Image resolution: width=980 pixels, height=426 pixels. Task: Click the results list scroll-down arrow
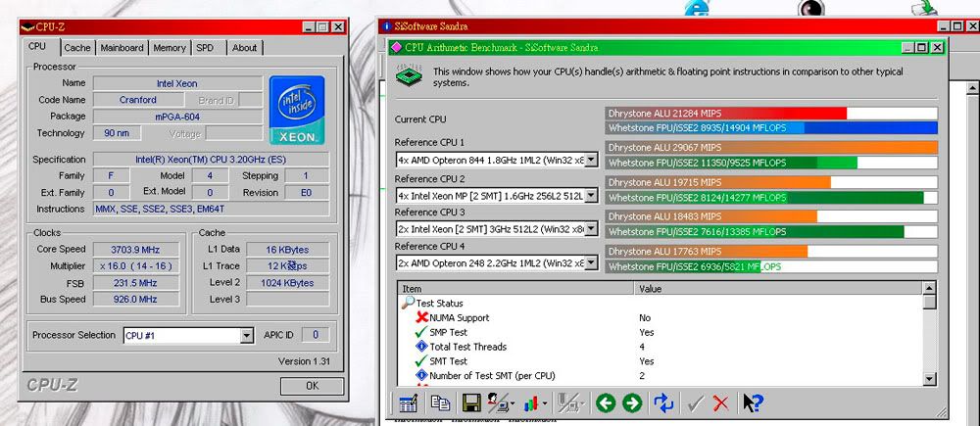929,379
